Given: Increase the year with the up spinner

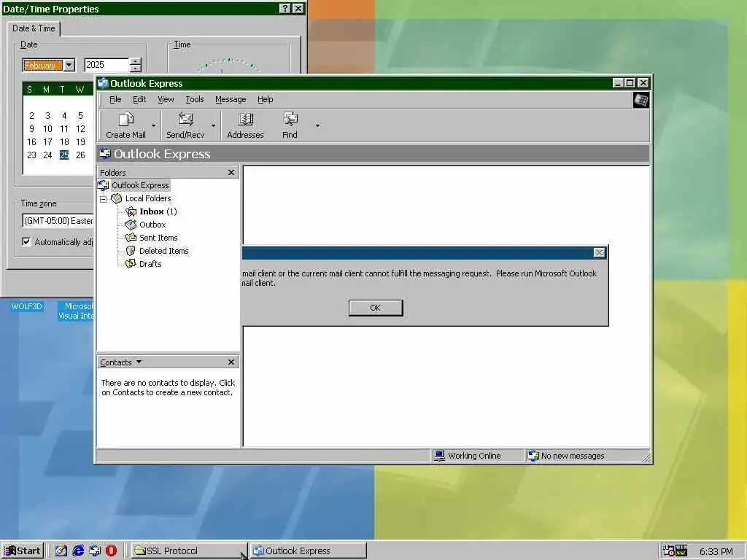Looking at the screenshot, I should 135,61.
